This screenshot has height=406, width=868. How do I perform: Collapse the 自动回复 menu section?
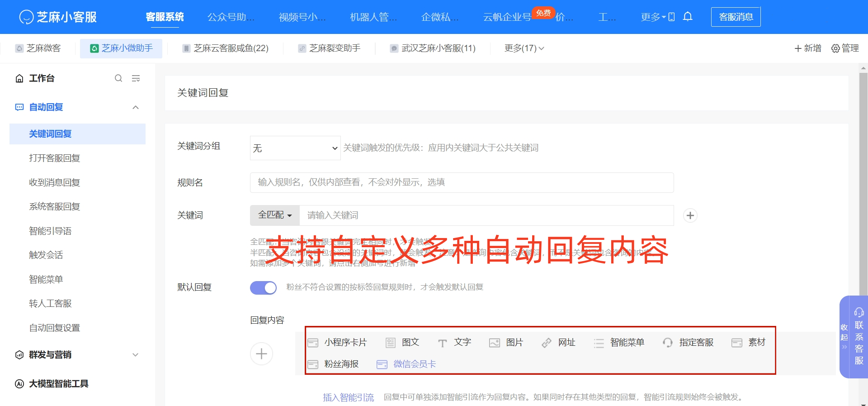click(x=136, y=107)
